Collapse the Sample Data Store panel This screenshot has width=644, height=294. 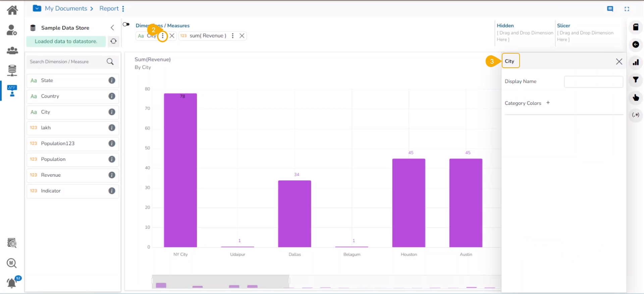point(112,28)
